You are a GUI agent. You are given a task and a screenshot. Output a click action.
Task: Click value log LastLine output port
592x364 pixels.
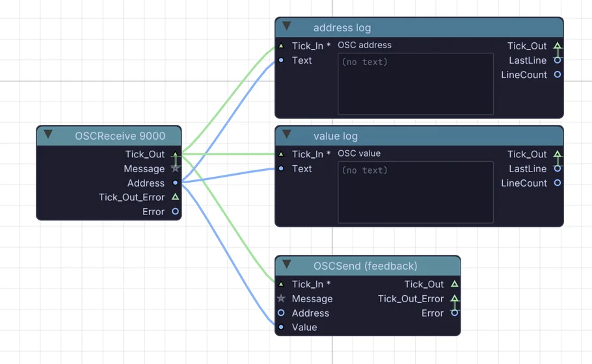(558, 168)
